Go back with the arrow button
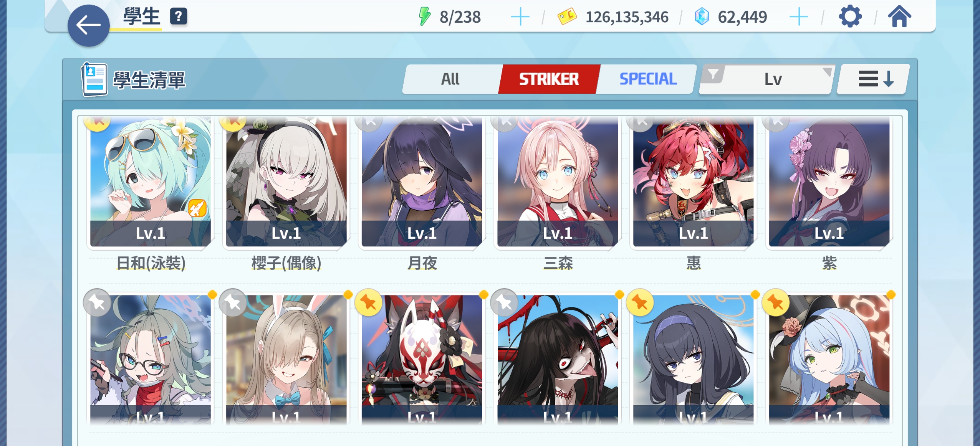The height and width of the screenshot is (446, 980). point(88,26)
